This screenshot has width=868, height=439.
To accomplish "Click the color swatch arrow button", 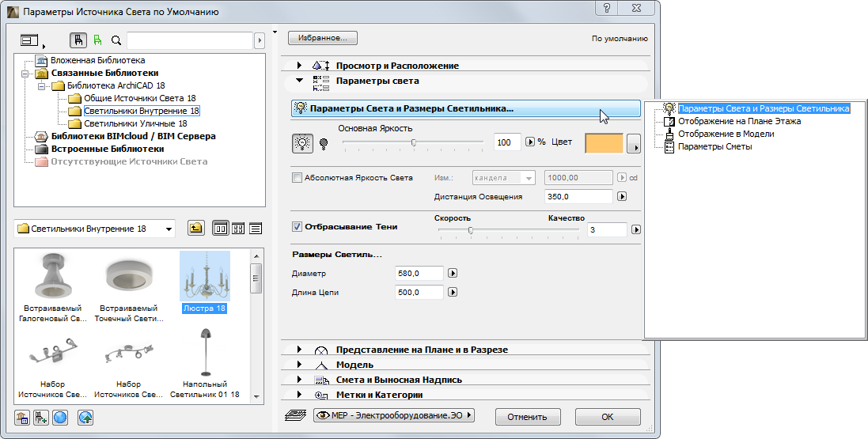I will (633, 143).
